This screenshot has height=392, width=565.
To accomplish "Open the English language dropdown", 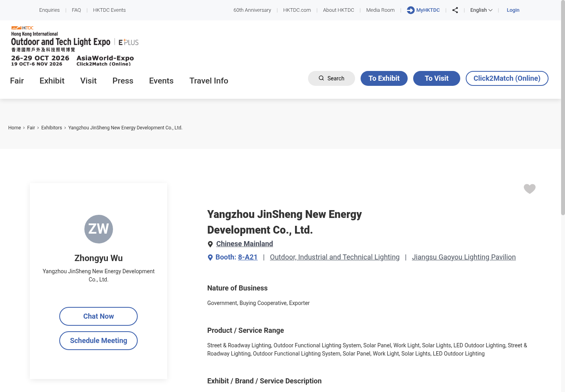I will pyautogui.click(x=481, y=10).
